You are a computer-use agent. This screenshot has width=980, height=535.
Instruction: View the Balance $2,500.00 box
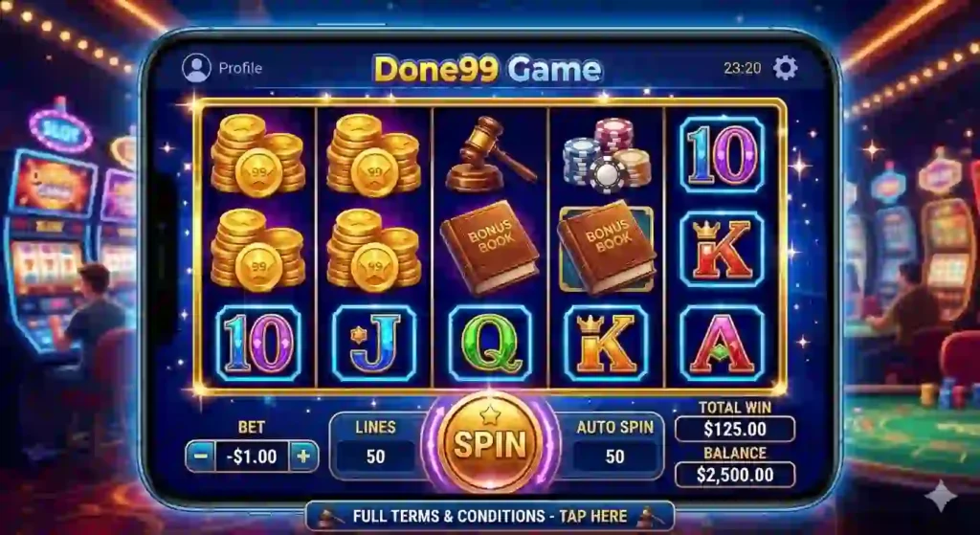pyautogui.click(x=735, y=475)
